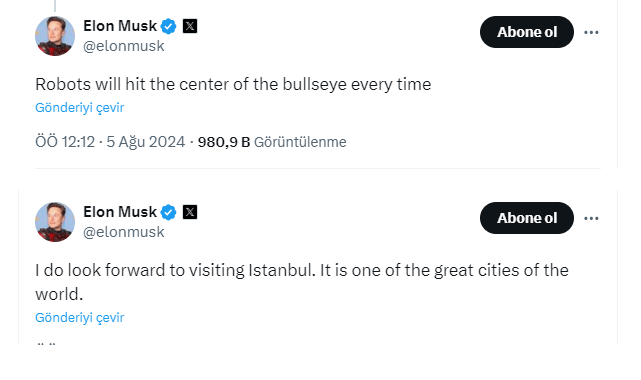Open the Istanbul tweet's three-dot more menu

(x=591, y=218)
